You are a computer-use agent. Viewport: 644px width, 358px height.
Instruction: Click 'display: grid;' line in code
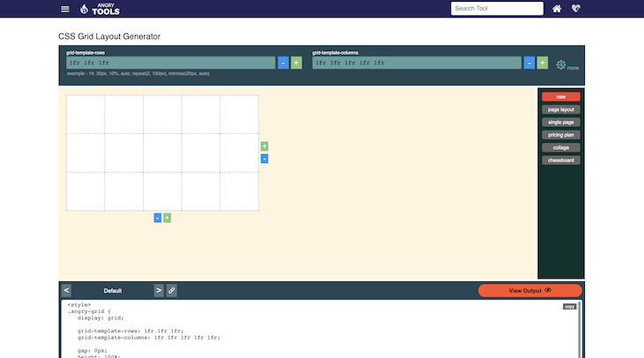101,318
